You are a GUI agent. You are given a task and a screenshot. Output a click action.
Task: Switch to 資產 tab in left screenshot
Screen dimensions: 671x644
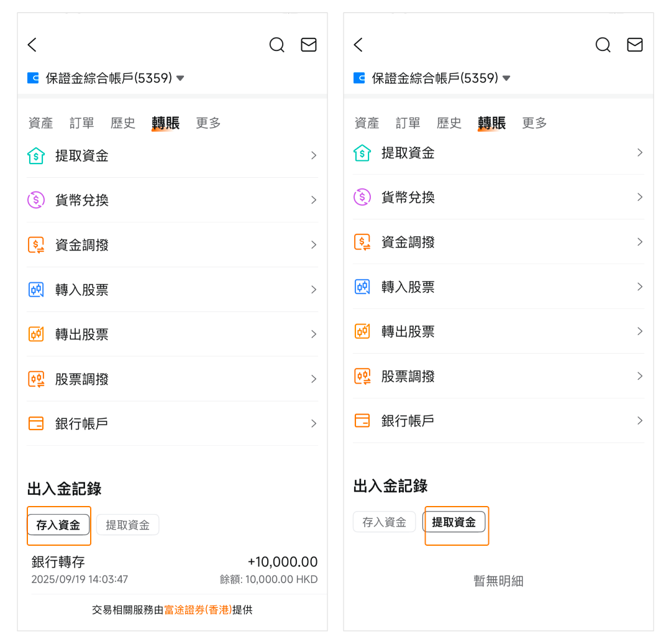point(41,123)
